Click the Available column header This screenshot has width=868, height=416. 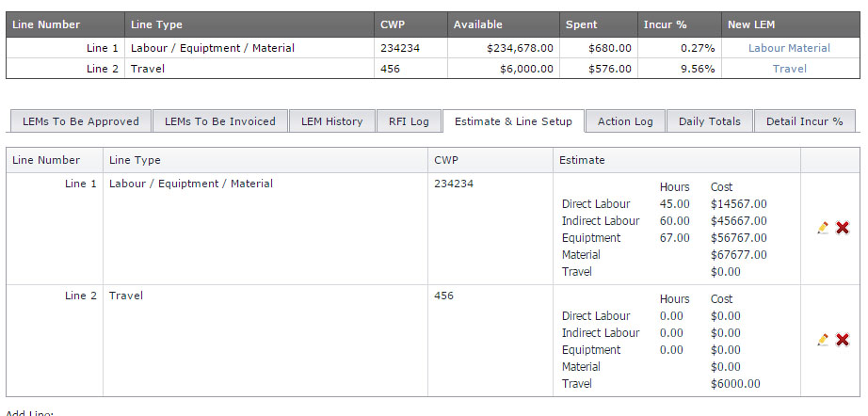click(478, 24)
